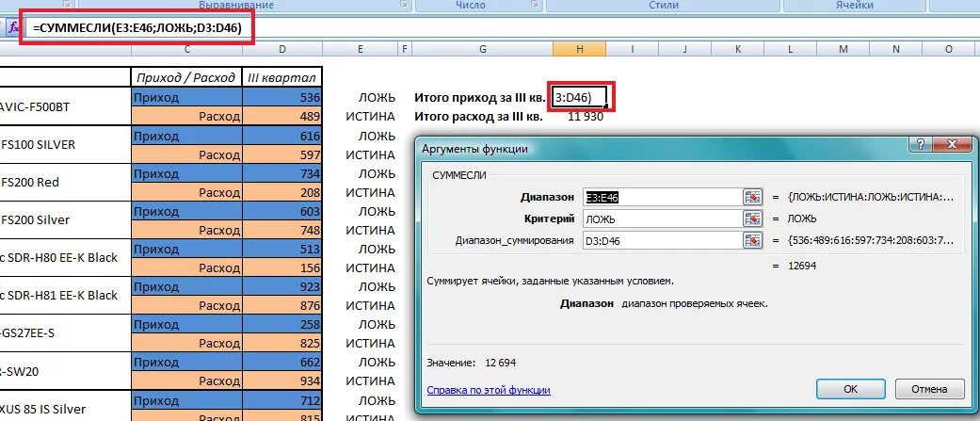Click the Критерий range selector icon
The image size is (980, 421).
point(753,219)
